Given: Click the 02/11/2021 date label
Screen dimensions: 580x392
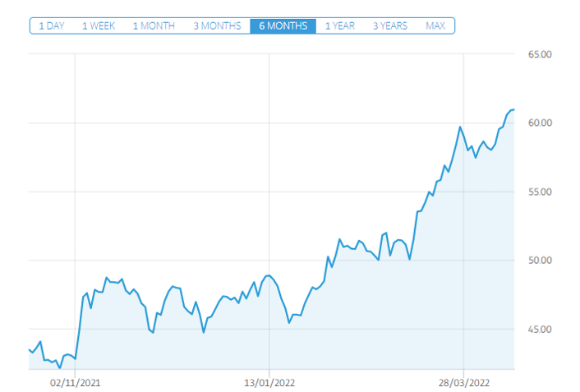Looking at the screenshot, I should tap(75, 382).
